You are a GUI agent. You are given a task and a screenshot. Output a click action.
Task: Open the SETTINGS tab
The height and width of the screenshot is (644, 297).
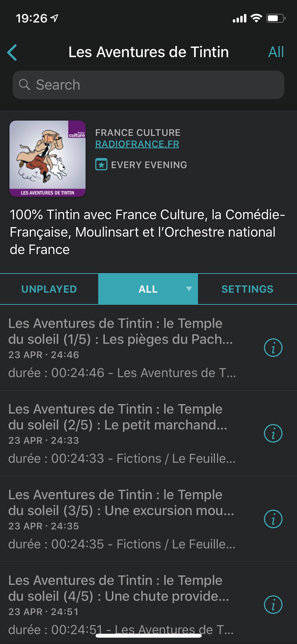coord(247,289)
